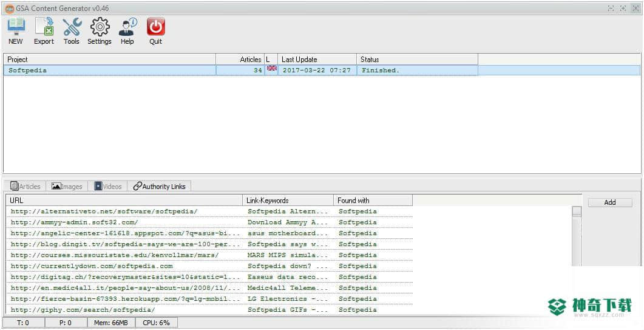Open the Help icon

point(127,31)
